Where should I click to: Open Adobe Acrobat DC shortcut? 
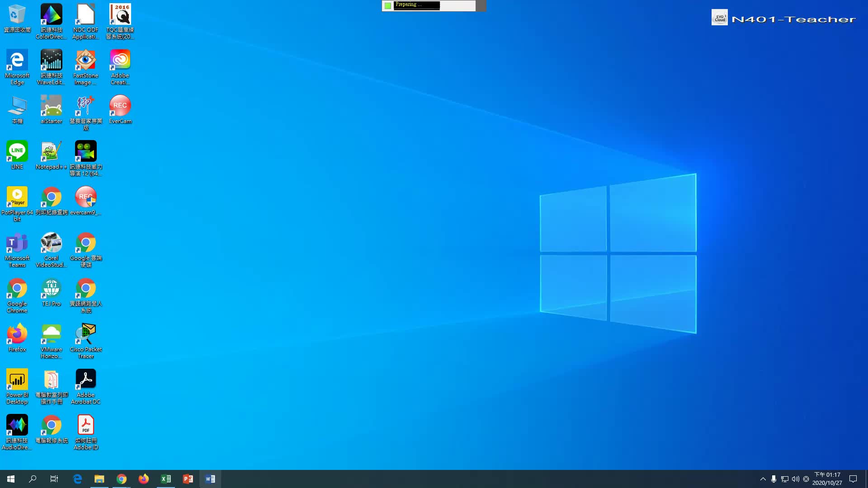coord(85,386)
